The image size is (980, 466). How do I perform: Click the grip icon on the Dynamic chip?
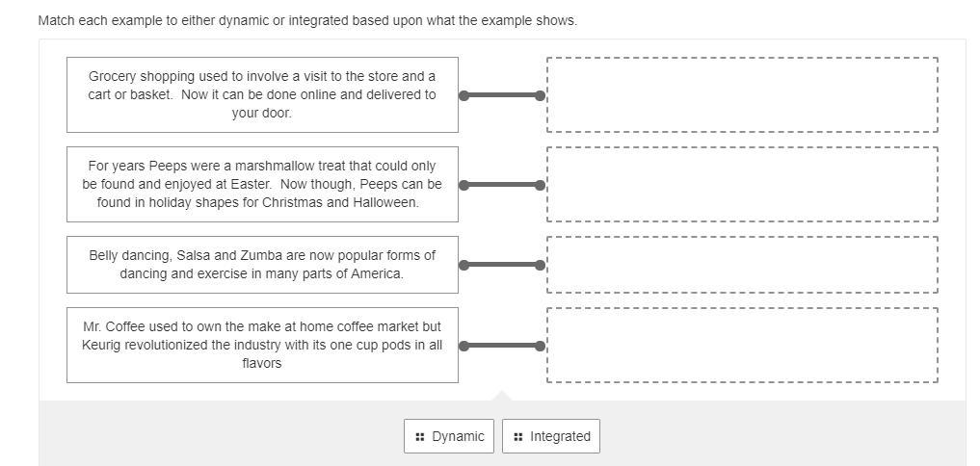420,436
